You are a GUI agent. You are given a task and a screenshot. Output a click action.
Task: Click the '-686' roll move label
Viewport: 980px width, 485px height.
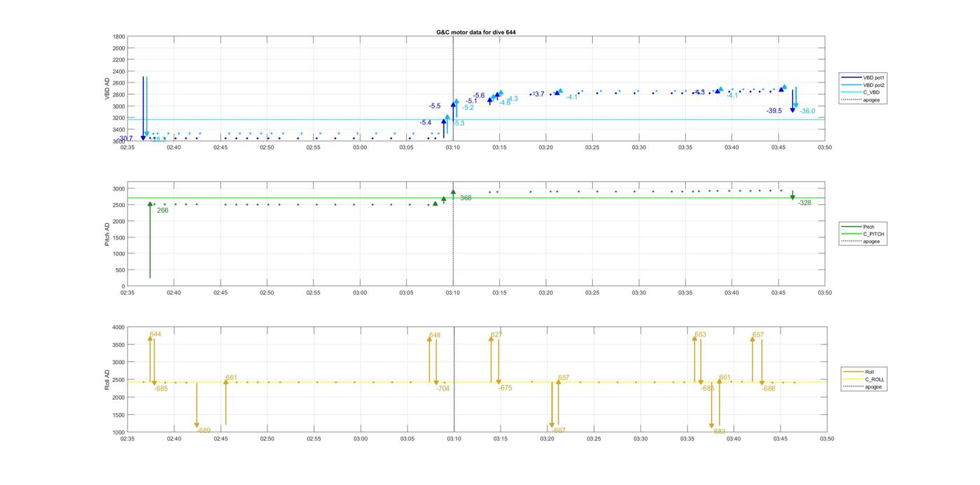(769, 388)
